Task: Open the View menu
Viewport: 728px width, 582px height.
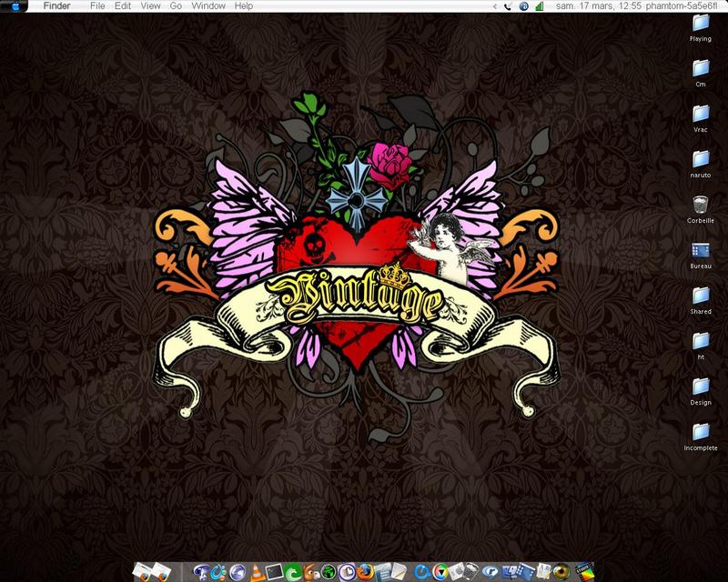Action: [x=150, y=6]
